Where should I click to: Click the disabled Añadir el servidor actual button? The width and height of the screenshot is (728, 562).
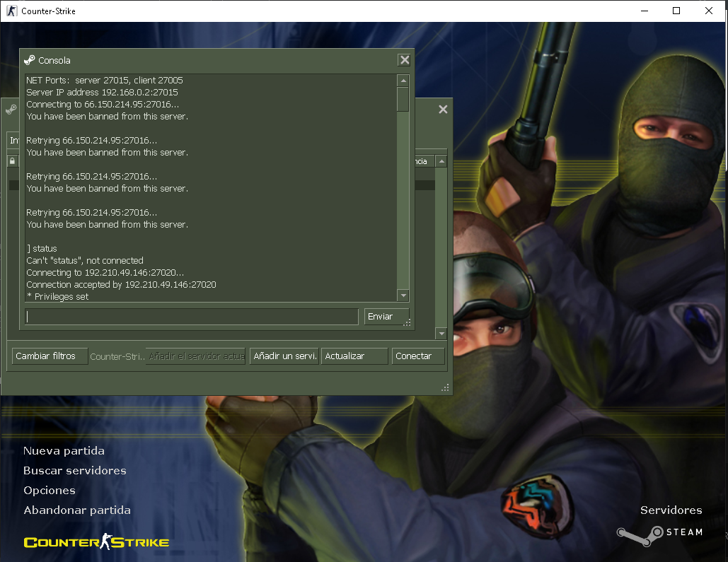[195, 356]
